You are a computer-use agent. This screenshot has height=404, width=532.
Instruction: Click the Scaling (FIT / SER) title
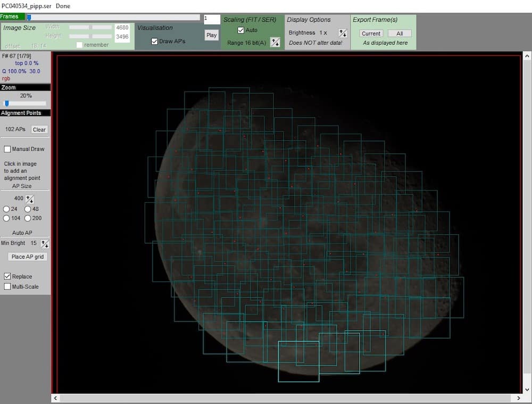click(x=250, y=20)
